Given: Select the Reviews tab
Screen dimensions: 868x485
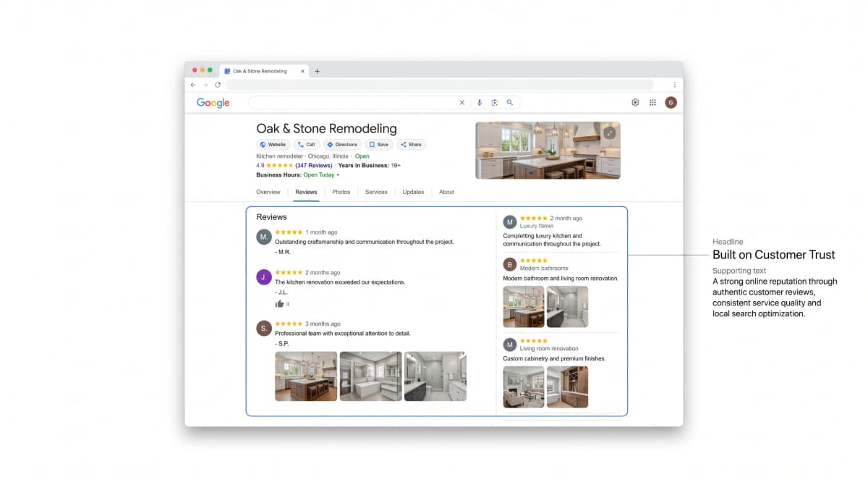Looking at the screenshot, I should coord(306,192).
